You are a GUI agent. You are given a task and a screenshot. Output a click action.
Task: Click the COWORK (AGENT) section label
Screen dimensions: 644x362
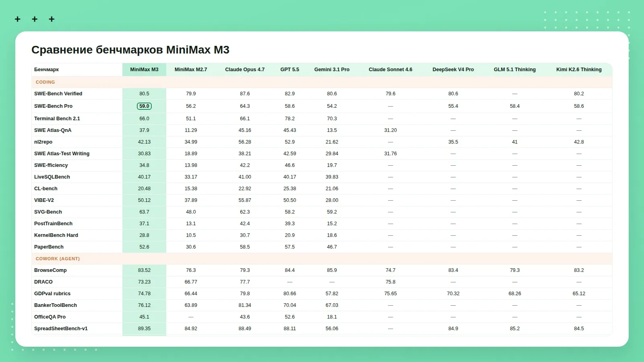click(x=58, y=259)
